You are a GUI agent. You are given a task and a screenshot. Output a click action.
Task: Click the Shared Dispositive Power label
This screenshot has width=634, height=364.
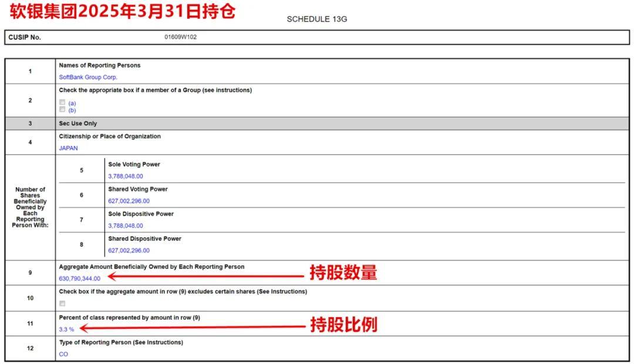pos(145,238)
